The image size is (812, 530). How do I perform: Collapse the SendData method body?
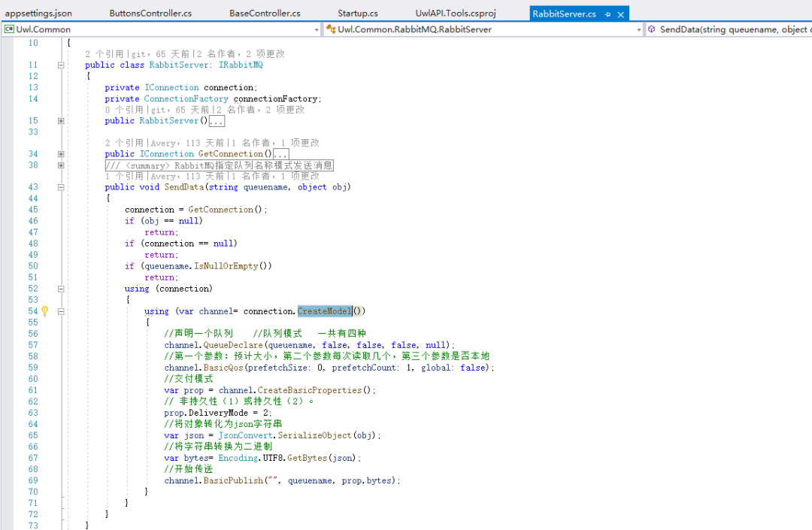click(x=61, y=187)
